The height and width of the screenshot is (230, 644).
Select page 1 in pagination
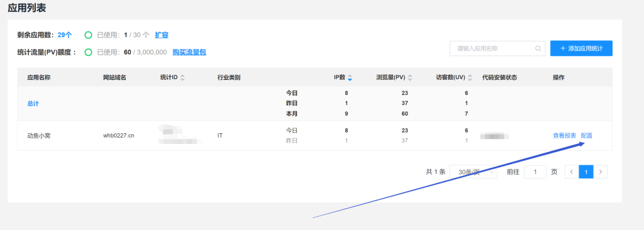click(x=586, y=172)
